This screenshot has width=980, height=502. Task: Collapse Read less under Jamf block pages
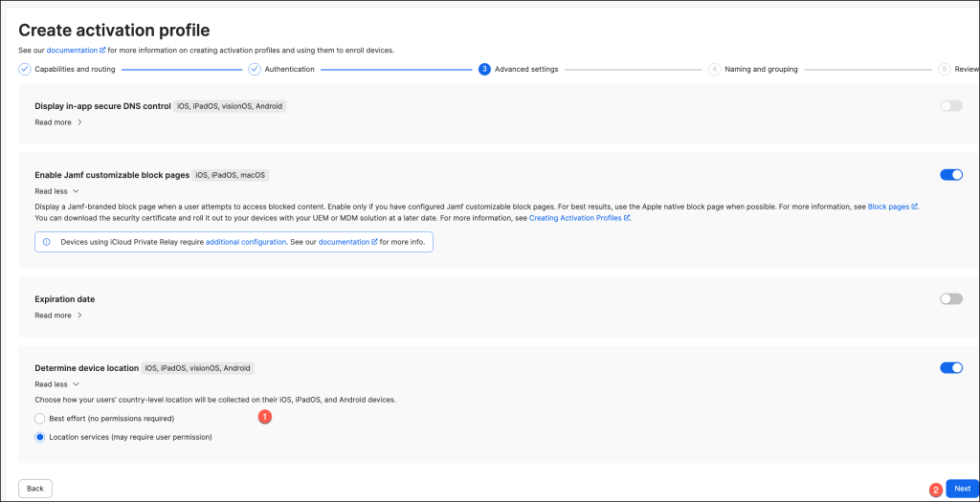click(x=56, y=191)
